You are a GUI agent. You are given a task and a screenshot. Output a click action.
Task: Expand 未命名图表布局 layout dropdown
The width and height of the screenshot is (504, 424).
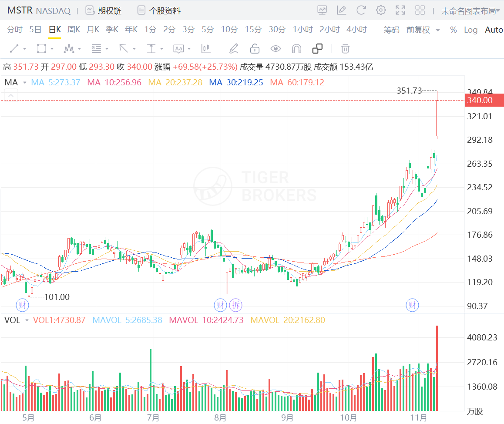tap(470, 11)
